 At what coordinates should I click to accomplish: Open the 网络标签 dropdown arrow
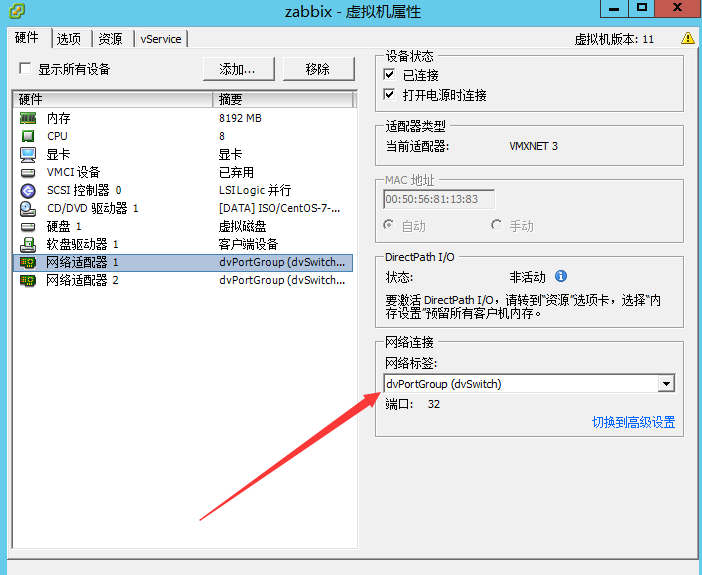click(666, 384)
